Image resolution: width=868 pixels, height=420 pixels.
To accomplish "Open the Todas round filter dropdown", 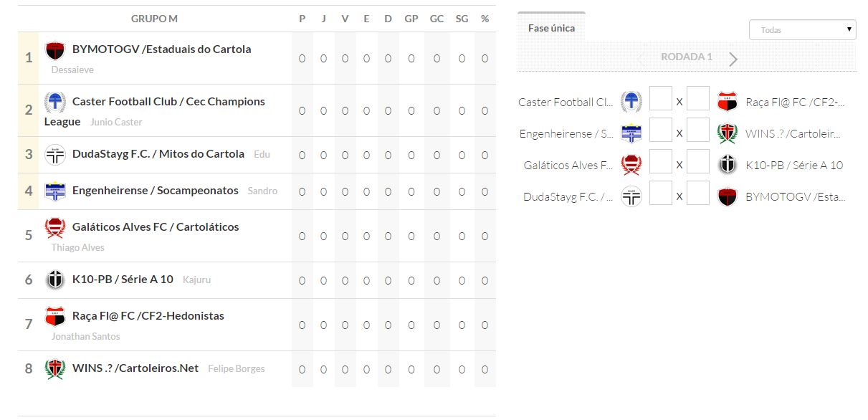I will click(802, 30).
